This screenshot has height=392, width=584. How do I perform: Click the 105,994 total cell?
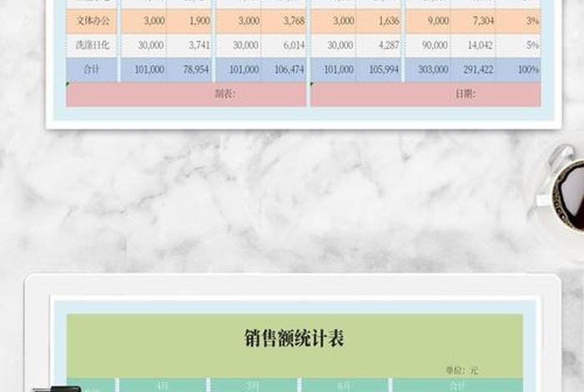click(x=378, y=69)
